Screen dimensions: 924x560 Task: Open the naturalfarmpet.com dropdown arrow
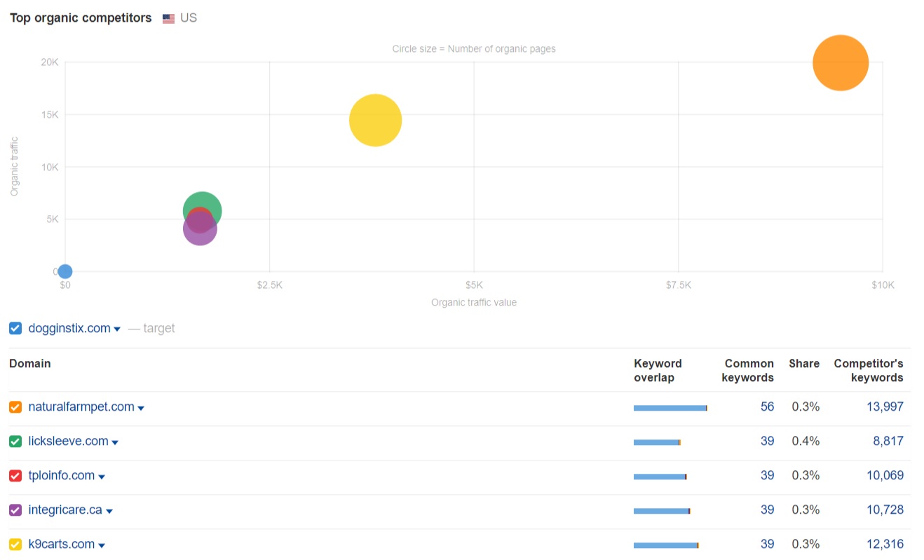coord(141,409)
